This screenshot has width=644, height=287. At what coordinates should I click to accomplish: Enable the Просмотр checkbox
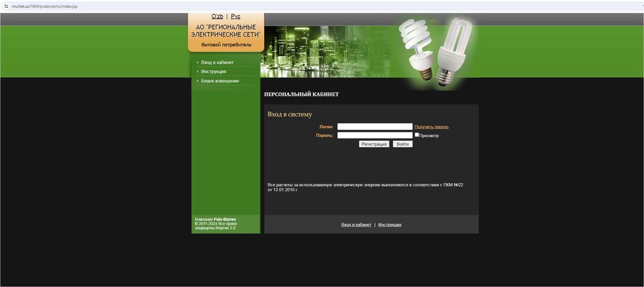click(x=416, y=135)
